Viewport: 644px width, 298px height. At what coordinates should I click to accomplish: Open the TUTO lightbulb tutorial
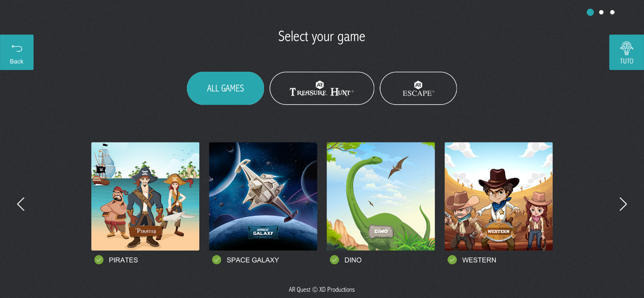coord(627,52)
